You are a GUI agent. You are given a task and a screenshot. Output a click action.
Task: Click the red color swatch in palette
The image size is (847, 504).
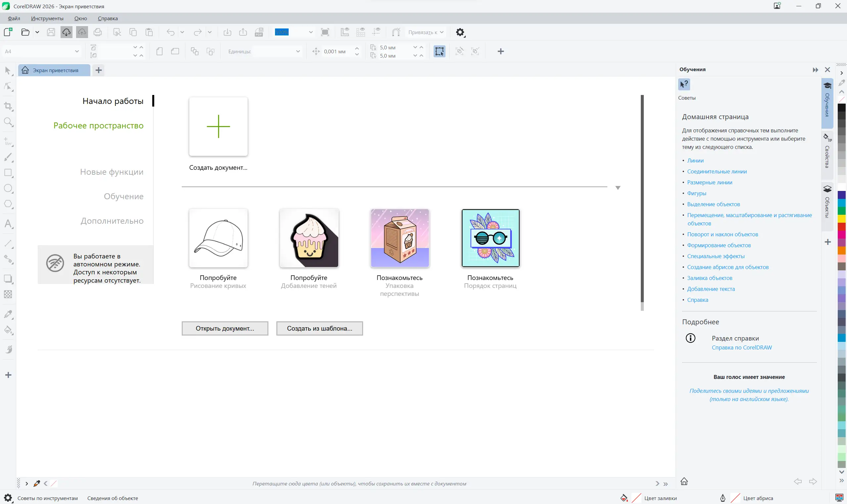842,227
